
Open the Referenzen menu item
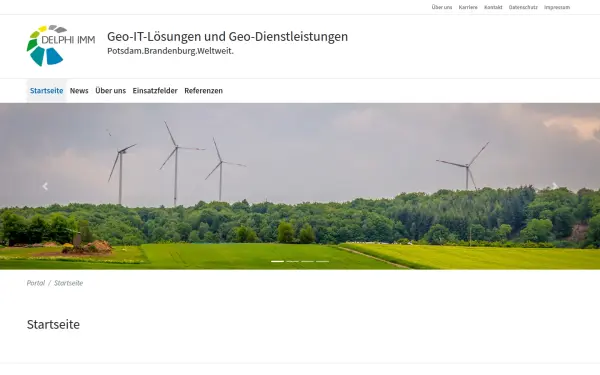[x=204, y=91]
